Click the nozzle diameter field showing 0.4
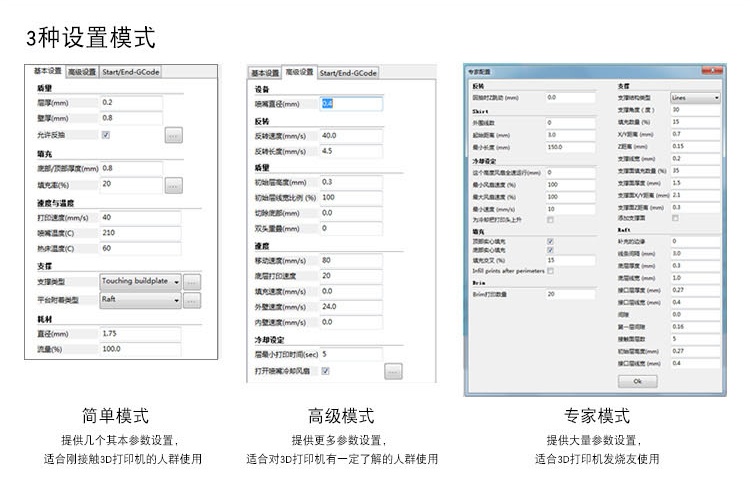This screenshot has height=488, width=750. point(350,103)
